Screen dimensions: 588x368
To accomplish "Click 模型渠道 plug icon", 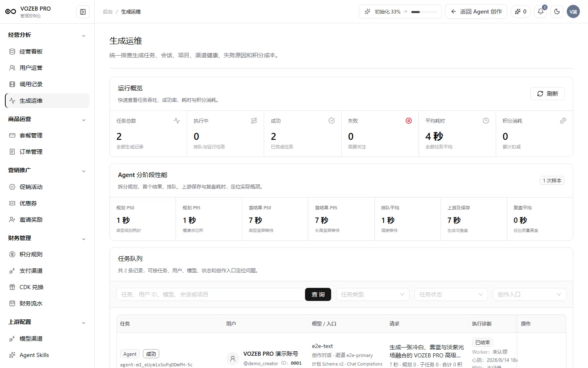I will (12, 339).
